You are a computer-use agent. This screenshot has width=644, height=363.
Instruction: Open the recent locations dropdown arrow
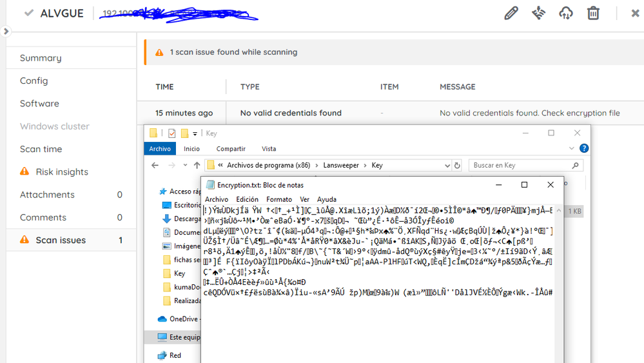(185, 166)
